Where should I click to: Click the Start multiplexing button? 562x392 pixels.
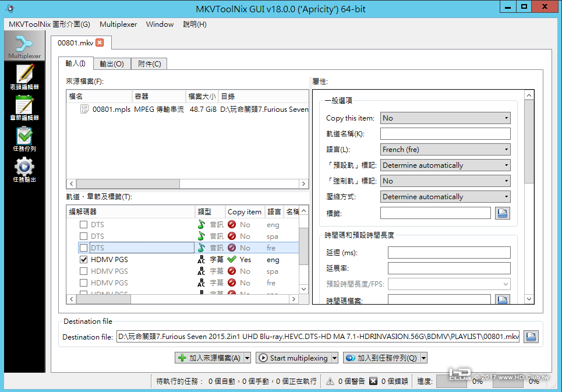click(294, 358)
